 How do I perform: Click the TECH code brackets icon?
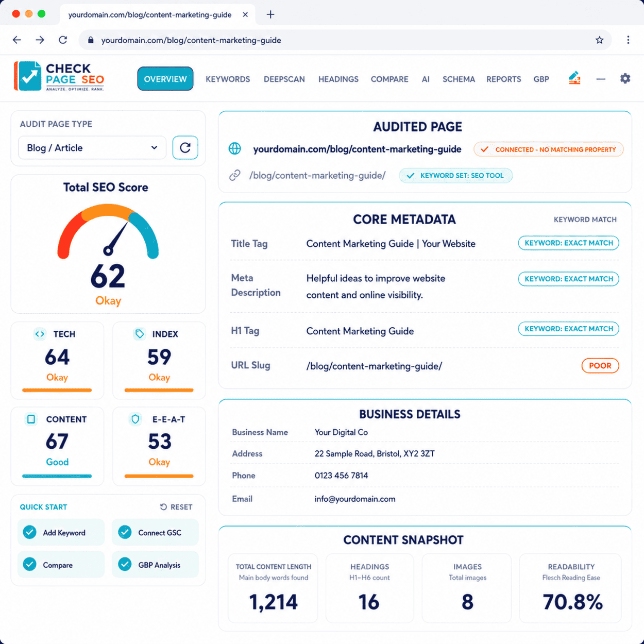pos(40,334)
